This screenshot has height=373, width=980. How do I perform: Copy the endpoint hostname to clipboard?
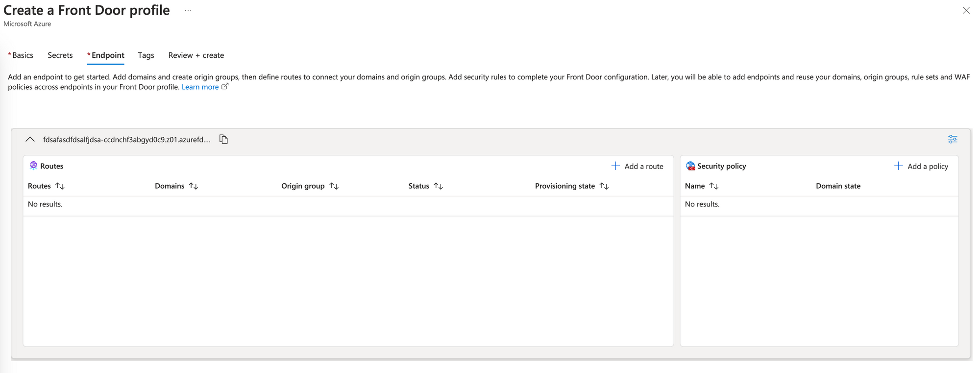click(224, 140)
